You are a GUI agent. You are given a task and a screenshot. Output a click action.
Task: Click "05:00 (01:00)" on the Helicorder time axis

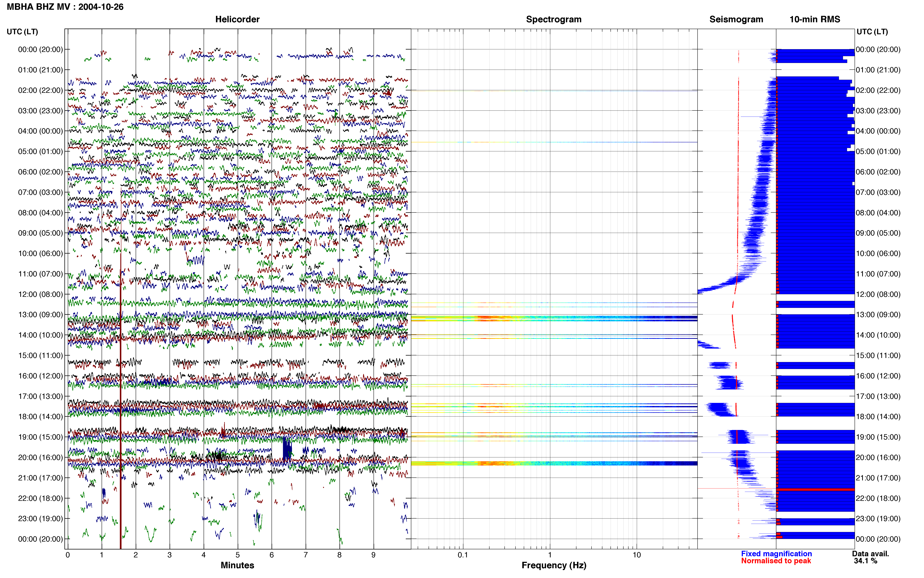(x=41, y=151)
